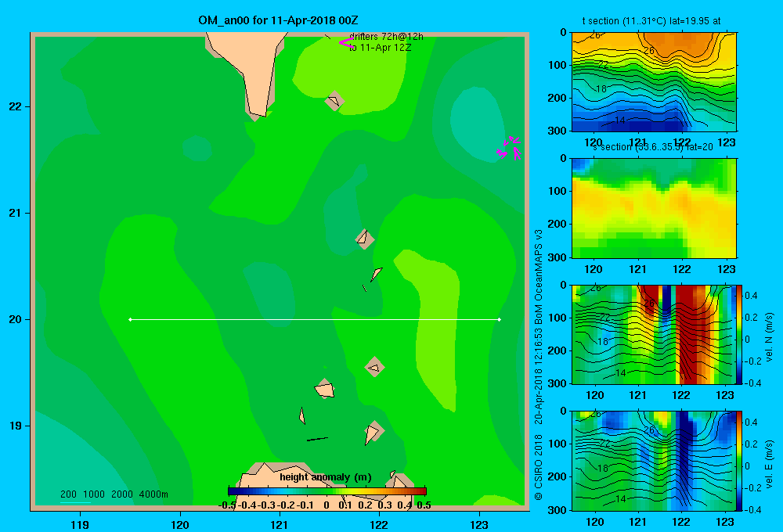Click the '-0.4' tick on the vel. E scale
The height and width of the screenshot is (532, 783).
tap(752, 509)
